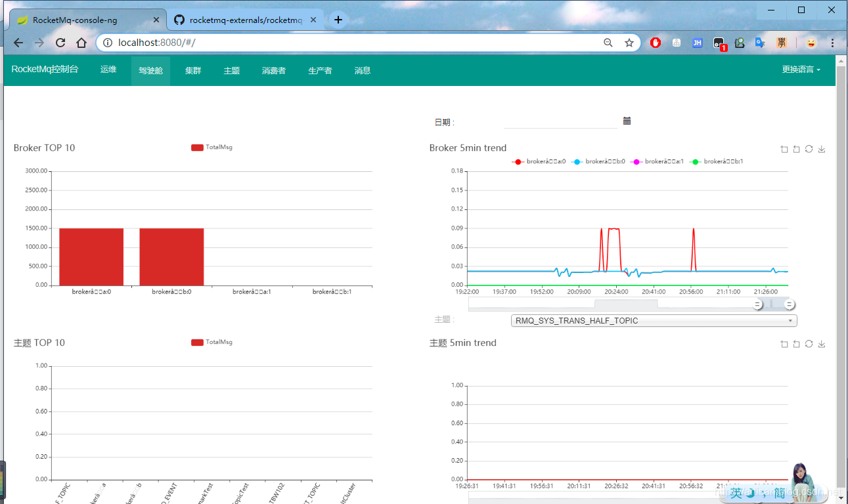848x504 pixels.
Task: Click the broker-a:0 red bar
Action: 91,257
